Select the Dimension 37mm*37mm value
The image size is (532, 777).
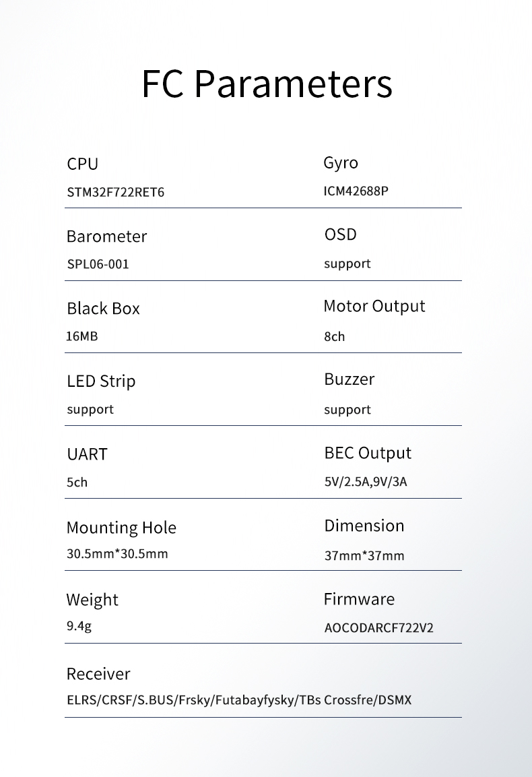(x=364, y=555)
